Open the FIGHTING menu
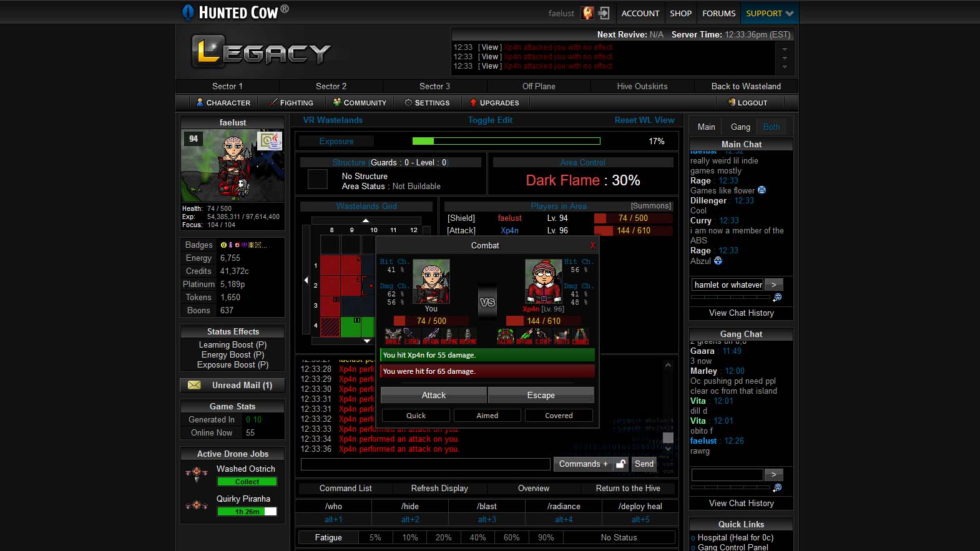This screenshot has width=980, height=551. point(291,103)
